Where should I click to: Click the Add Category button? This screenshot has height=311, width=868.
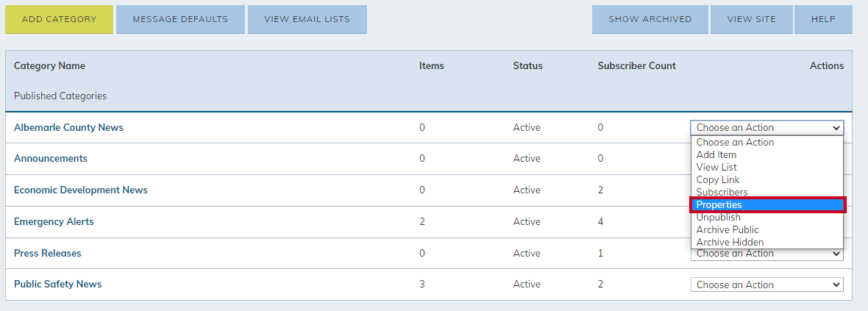pyautogui.click(x=60, y=19)
